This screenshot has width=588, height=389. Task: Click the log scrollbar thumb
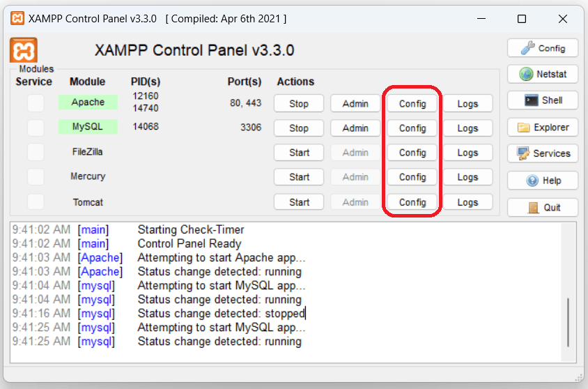tap(568, 323)
